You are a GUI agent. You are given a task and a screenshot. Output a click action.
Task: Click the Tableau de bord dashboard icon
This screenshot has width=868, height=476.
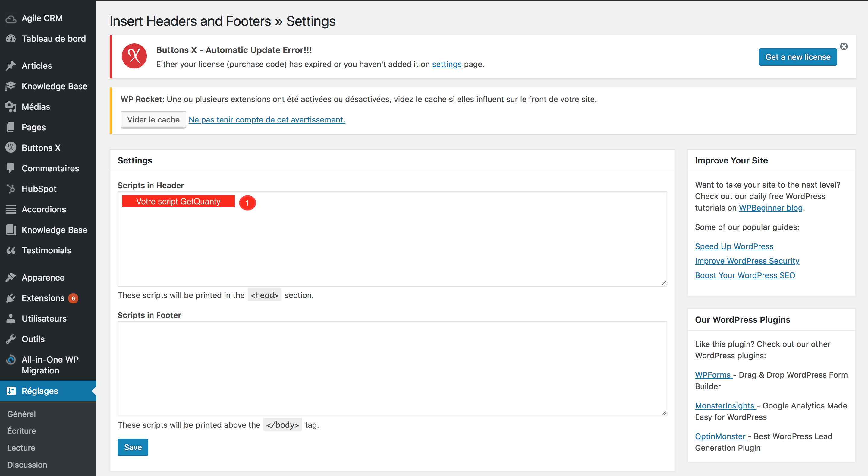tap(11, 39)
